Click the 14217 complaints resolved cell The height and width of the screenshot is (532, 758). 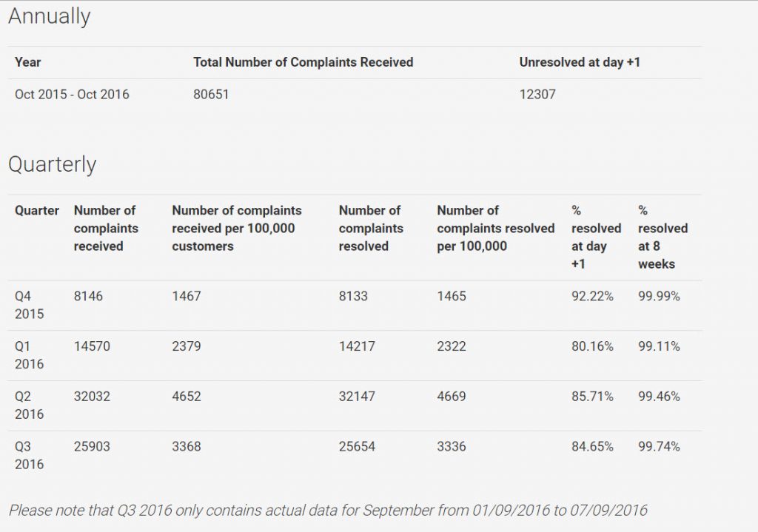[x=357, y=346]
